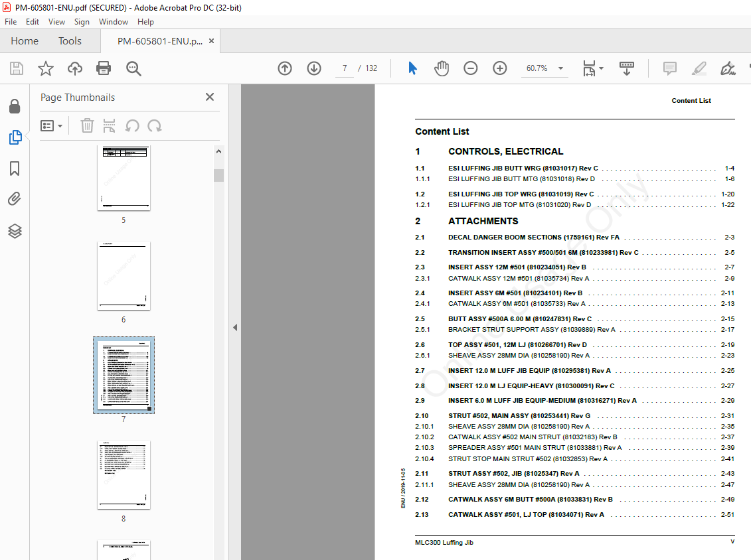Rotate page counterclockwise icon
Image resolution: width=751 pixels, height=560 pixels.
[x=132, y=126]
